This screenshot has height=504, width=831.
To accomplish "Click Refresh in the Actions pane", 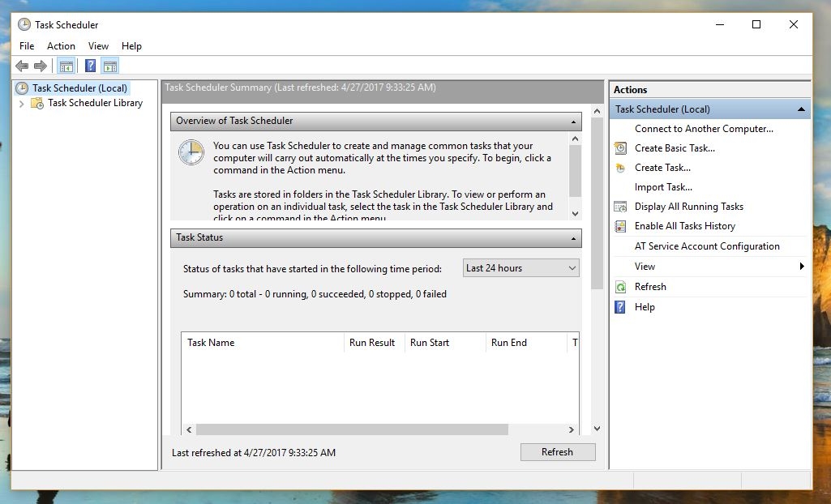I will [x=650, y=287].
